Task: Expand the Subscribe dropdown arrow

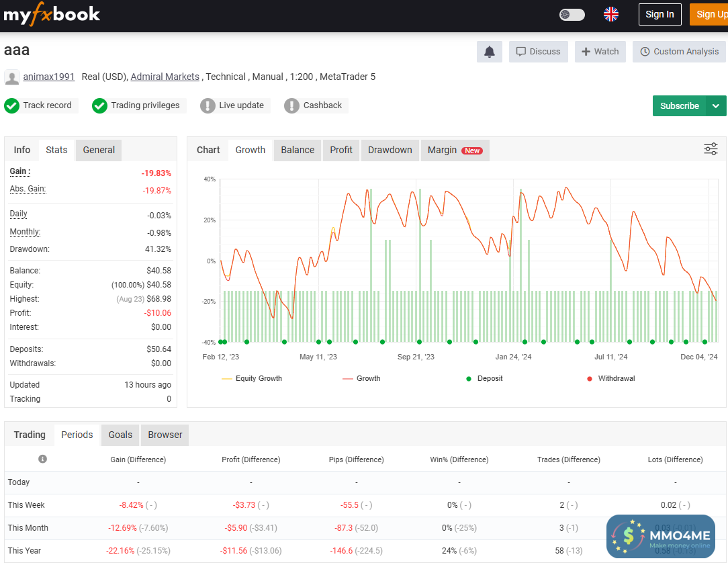Action: pos(716,106)
